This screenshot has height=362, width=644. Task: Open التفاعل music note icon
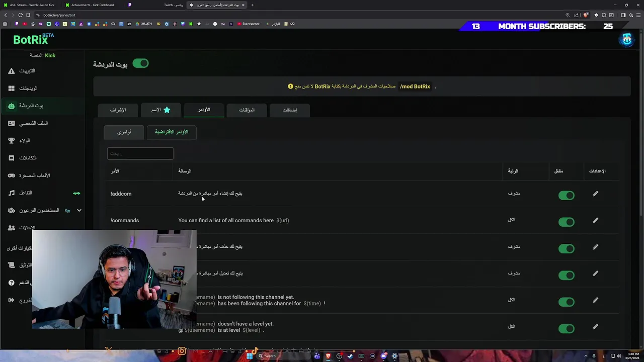(12, 193)
